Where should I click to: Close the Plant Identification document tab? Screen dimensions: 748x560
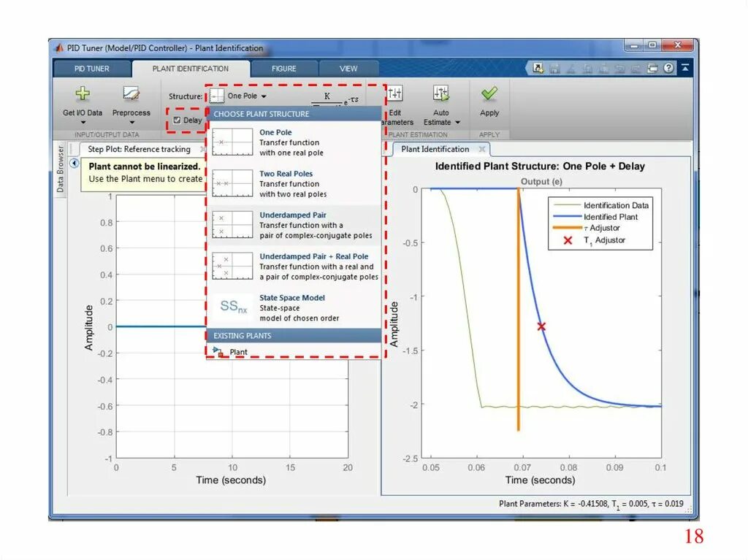(482, 149)
